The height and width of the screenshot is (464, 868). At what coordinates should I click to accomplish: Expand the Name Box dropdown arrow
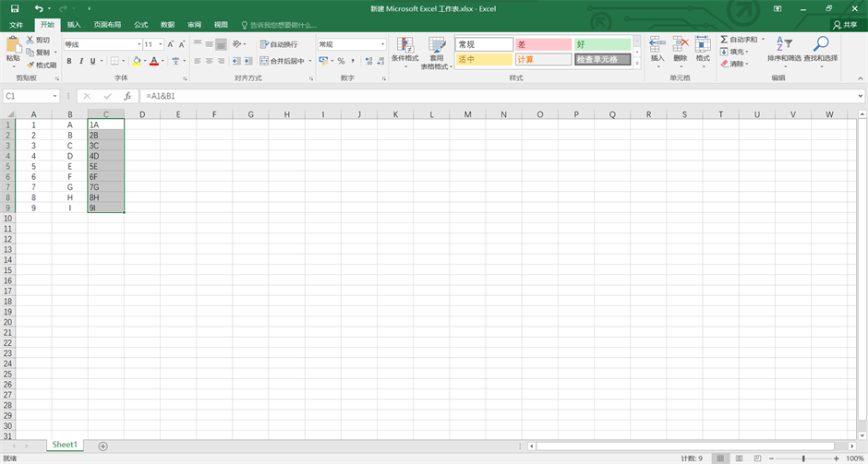point(55,96)
